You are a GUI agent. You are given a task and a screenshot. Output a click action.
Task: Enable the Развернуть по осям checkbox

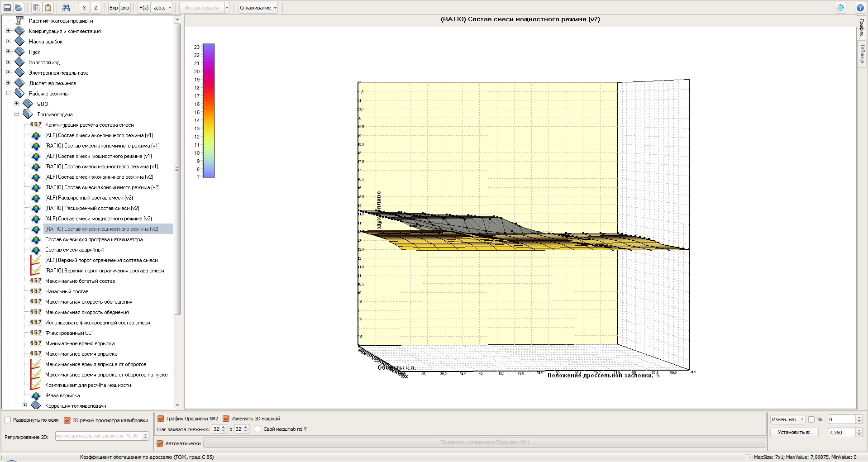tap(8, 420)
